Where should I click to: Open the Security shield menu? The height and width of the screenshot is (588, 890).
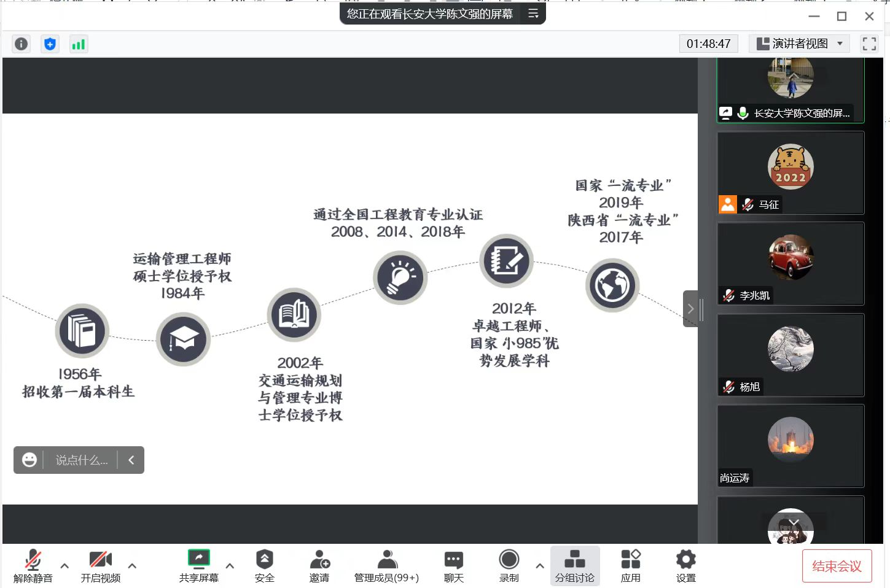(264, 566)
